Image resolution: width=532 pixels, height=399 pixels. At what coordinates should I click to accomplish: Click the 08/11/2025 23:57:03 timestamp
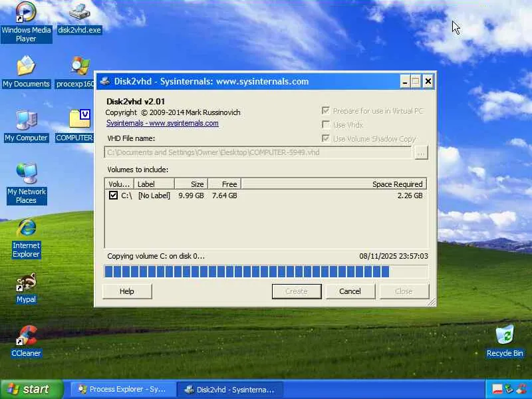click(x=394, y=256)
